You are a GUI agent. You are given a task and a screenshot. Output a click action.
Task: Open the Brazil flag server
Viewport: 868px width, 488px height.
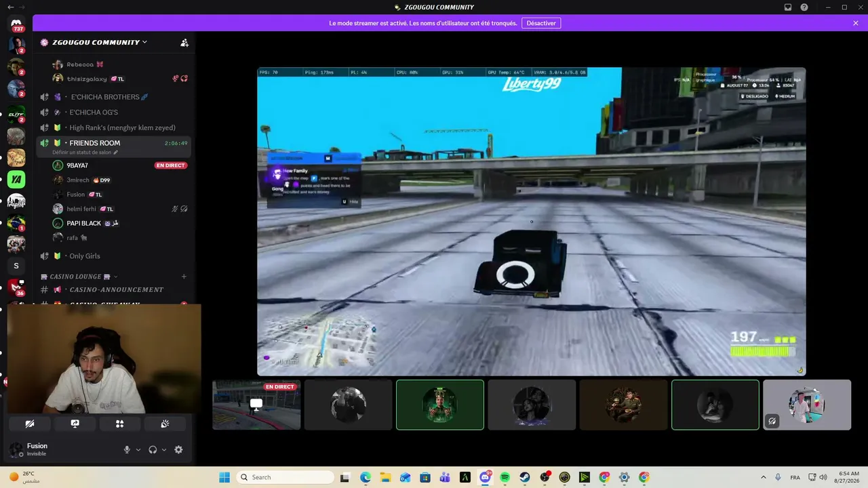click(16, 222)
